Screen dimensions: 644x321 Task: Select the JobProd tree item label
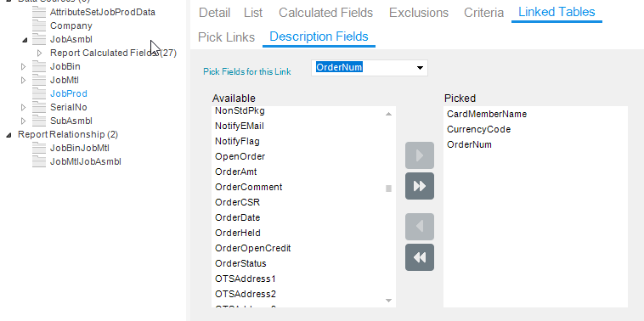(69, 93)
